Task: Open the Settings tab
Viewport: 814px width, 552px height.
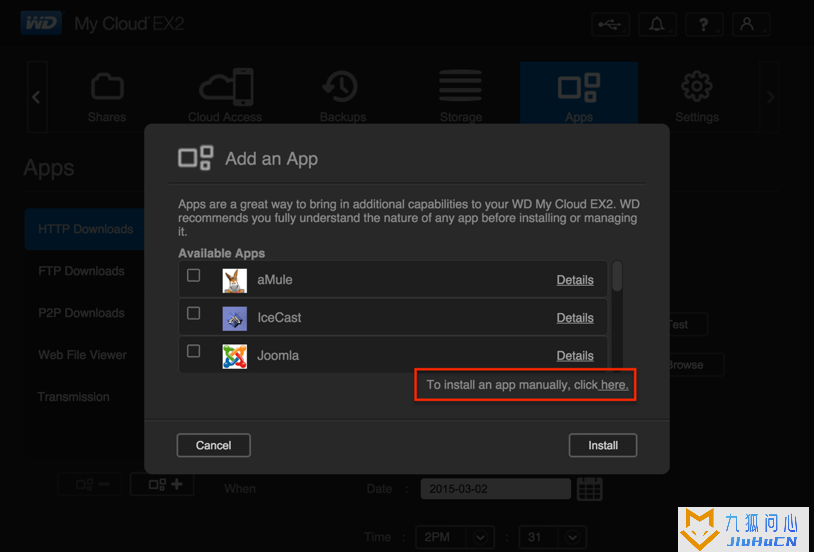Action: point(697,97)
